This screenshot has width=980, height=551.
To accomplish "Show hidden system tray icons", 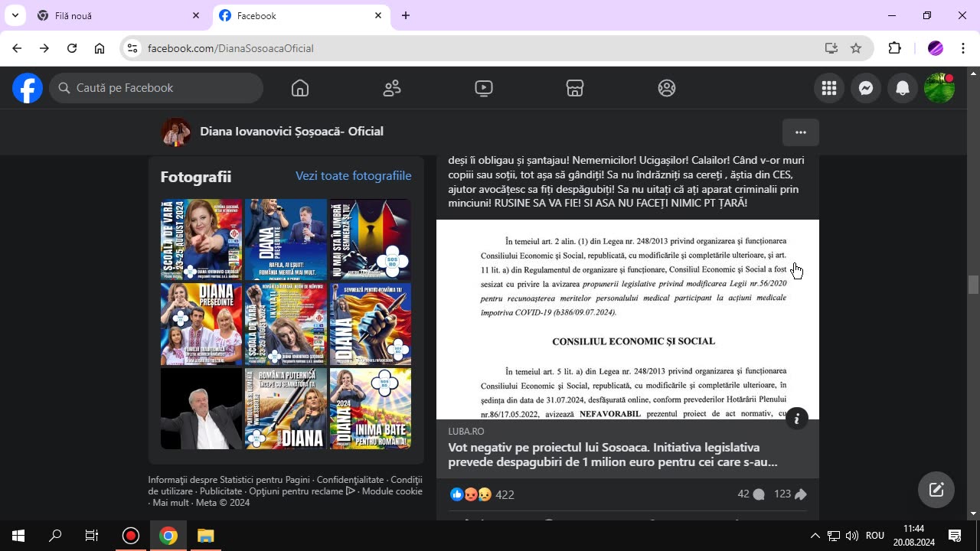I will [x=815, y=536].
